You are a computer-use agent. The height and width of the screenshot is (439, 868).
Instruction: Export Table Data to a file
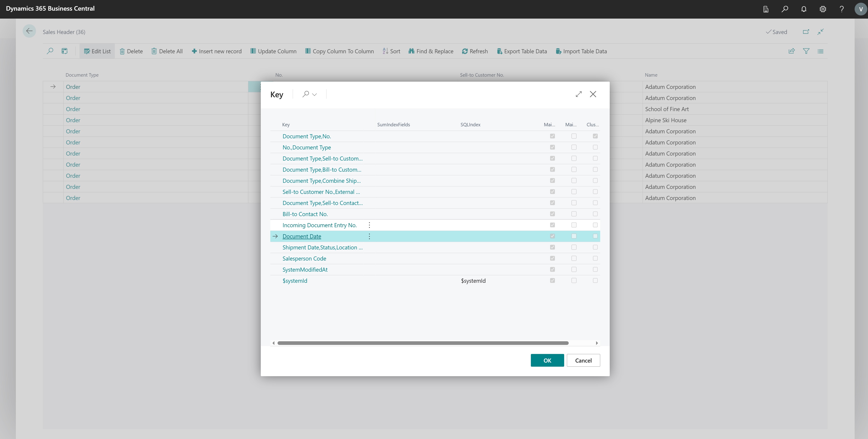coord(522,51)
